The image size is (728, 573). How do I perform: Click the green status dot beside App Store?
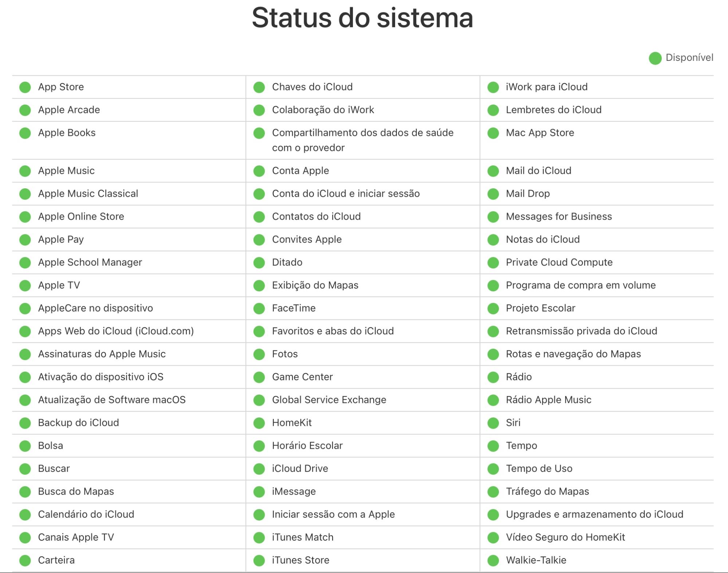click(x=25, y=87)
